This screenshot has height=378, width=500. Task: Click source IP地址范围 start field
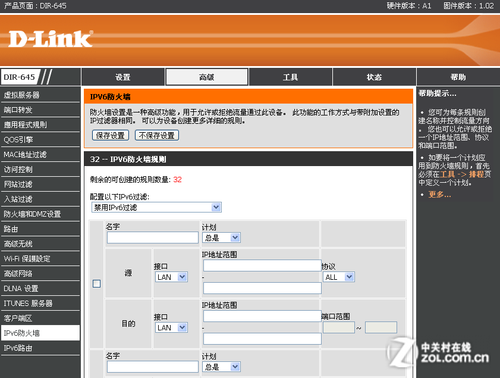pos(262,266)
